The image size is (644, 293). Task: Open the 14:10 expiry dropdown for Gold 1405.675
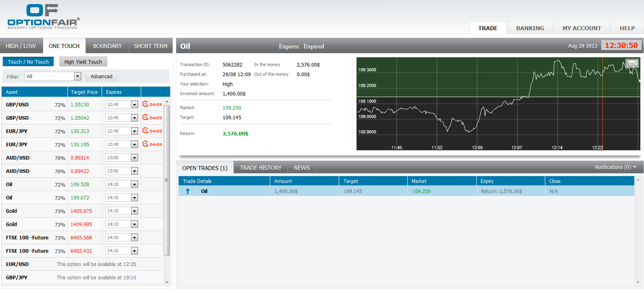134,211
